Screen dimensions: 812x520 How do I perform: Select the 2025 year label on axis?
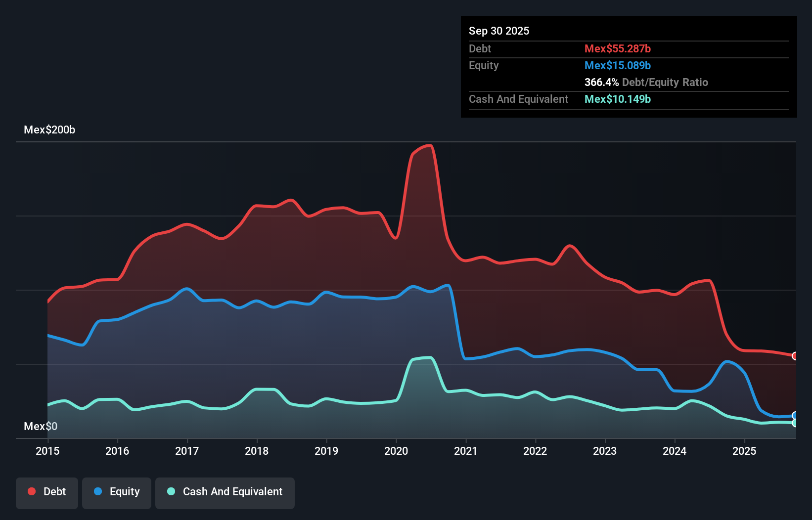745,451
